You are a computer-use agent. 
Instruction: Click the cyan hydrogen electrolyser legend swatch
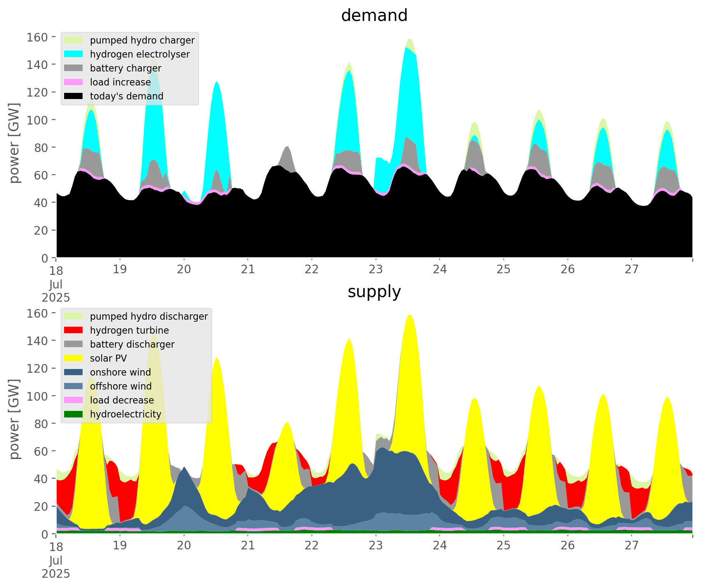(x=74, y=54)
